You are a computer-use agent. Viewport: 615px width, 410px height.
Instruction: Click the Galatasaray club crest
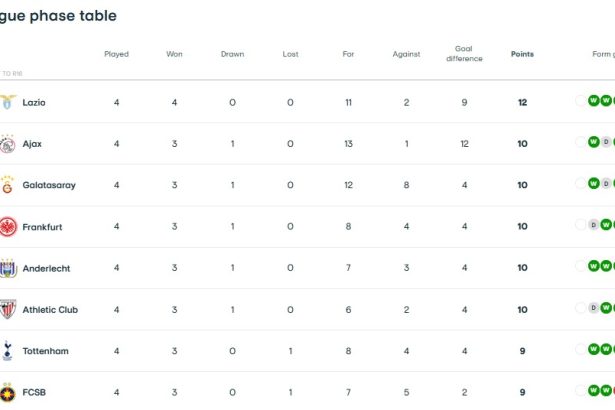click(x=7, y=185)
